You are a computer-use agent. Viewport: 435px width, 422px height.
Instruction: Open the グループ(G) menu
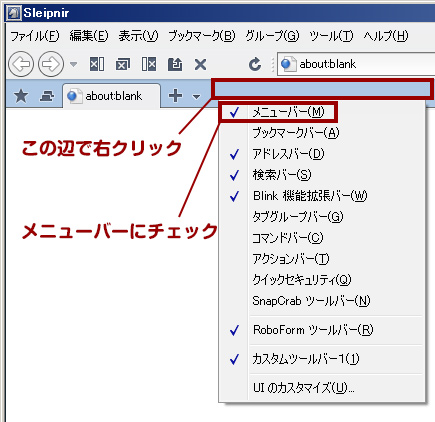pos(272,36)
